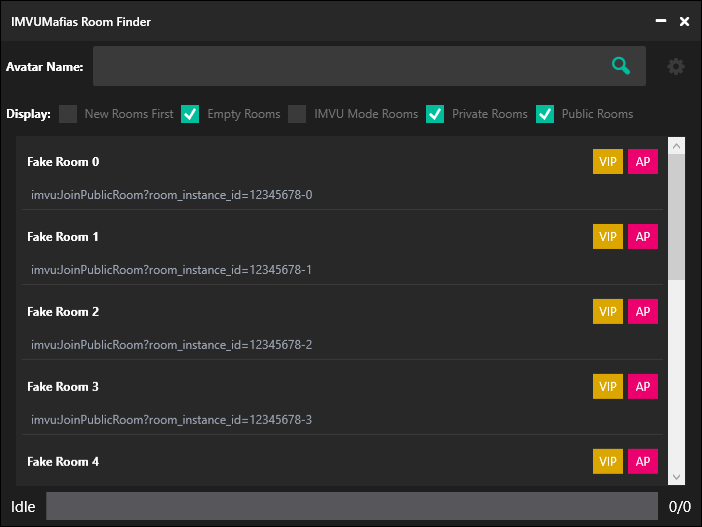Click the VIP badge for Fake Room 3
This screenshot has height=527, width=702.
[608, 386]
